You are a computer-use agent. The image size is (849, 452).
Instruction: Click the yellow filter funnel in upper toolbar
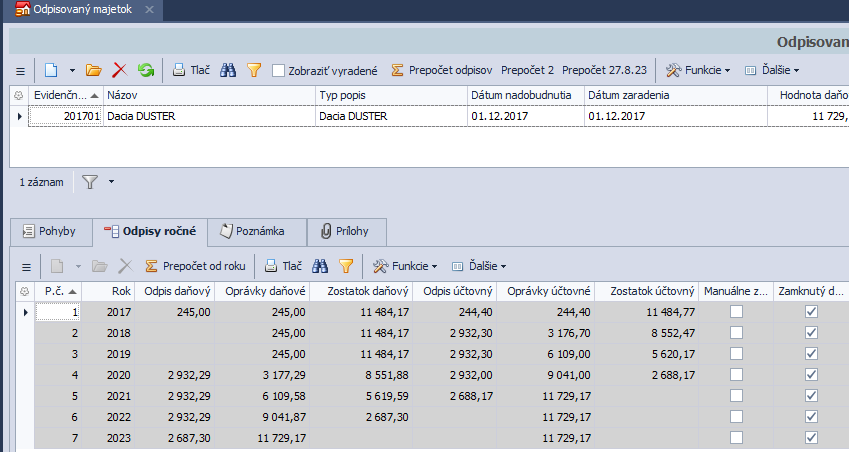tap(254, 70)
